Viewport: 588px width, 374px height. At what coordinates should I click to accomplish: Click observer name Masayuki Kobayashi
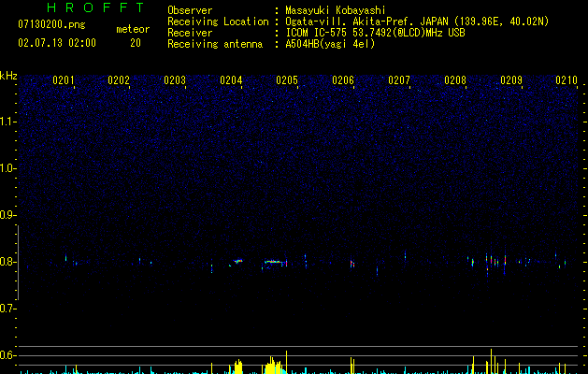click(x=336, y=10)
